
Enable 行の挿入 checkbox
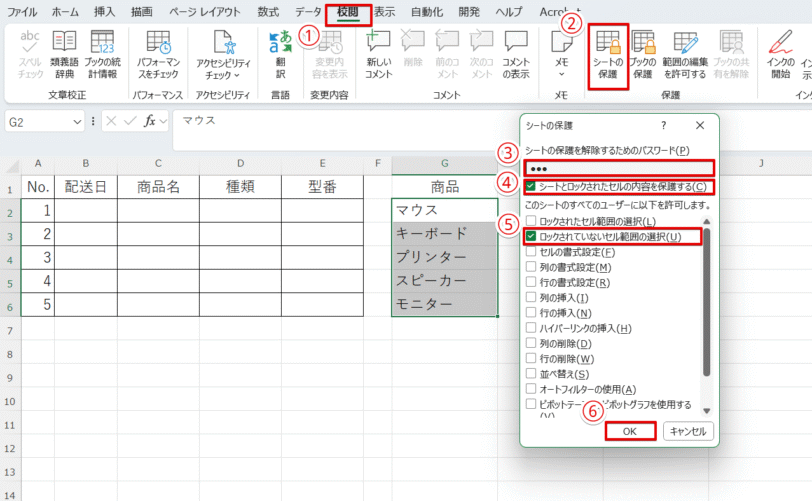click(x=531, y=313)
